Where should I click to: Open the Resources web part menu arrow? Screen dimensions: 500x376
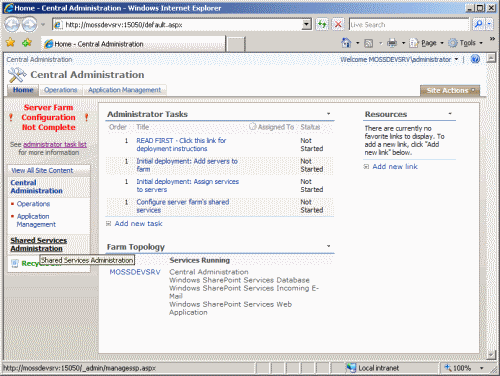pyautogui.click(x=450, y=114)
